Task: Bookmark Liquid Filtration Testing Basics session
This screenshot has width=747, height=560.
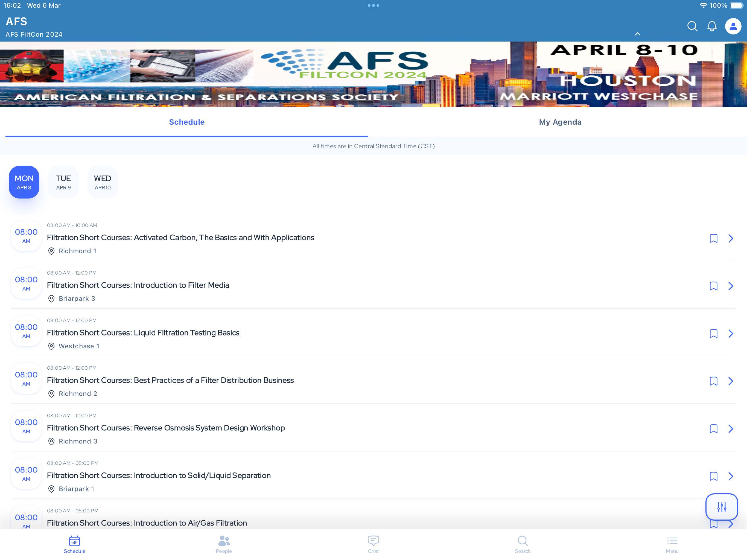Action: point(713,334)
